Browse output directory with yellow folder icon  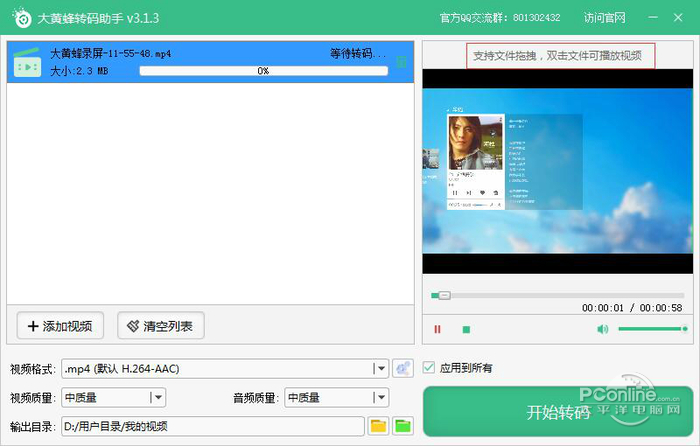(x=378, y=426)
